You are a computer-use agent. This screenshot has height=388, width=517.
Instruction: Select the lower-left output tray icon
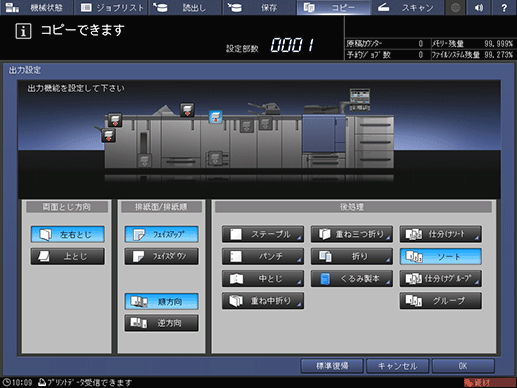click(109, 136)
